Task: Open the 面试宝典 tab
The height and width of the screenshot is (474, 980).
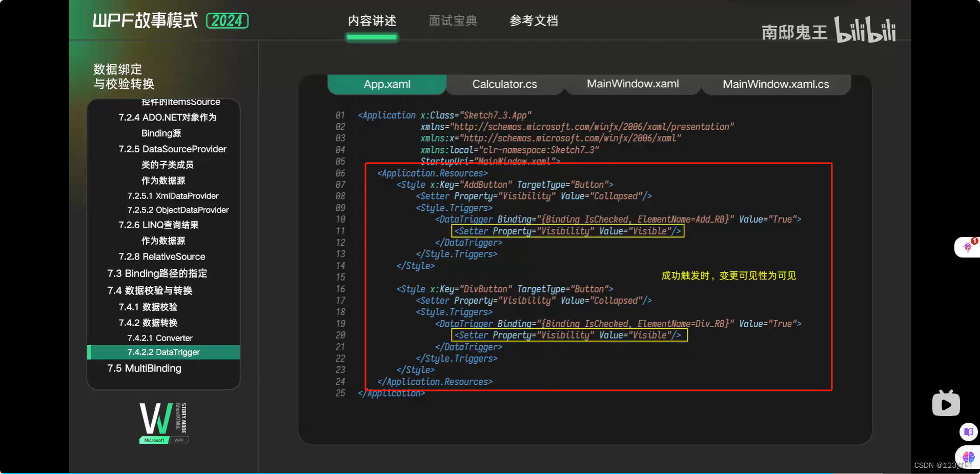Action: (453, 21)
